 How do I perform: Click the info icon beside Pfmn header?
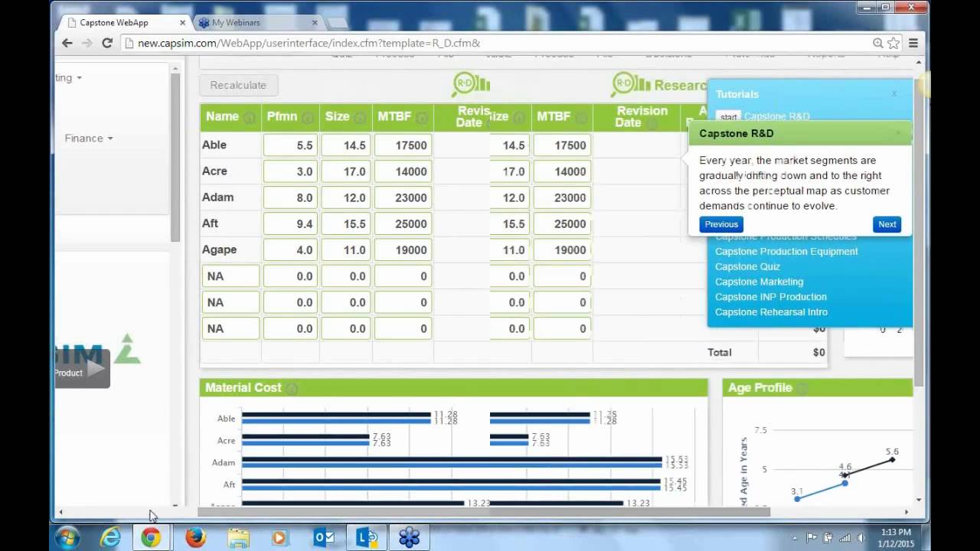(308, 118)
